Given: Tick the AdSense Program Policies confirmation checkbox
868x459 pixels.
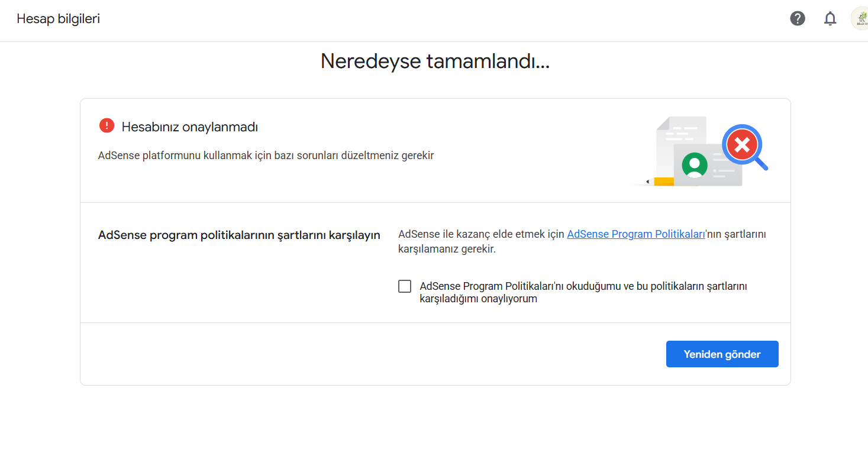Looking at the screenshot, I should coord(405,286).
